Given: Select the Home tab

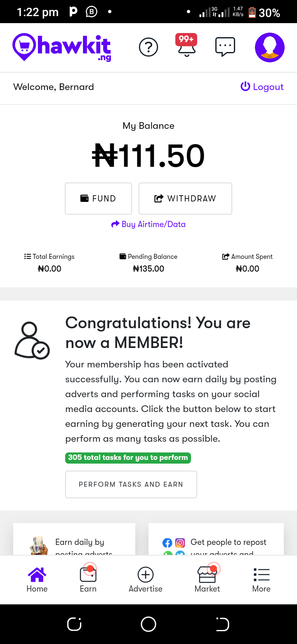Looking at the screenshot, I should point(37,578).
